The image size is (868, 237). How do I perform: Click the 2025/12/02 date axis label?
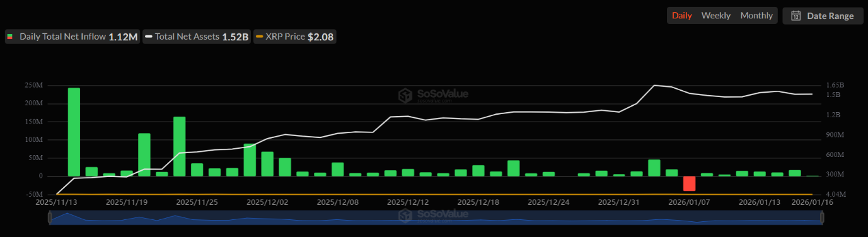click(267, 202)
